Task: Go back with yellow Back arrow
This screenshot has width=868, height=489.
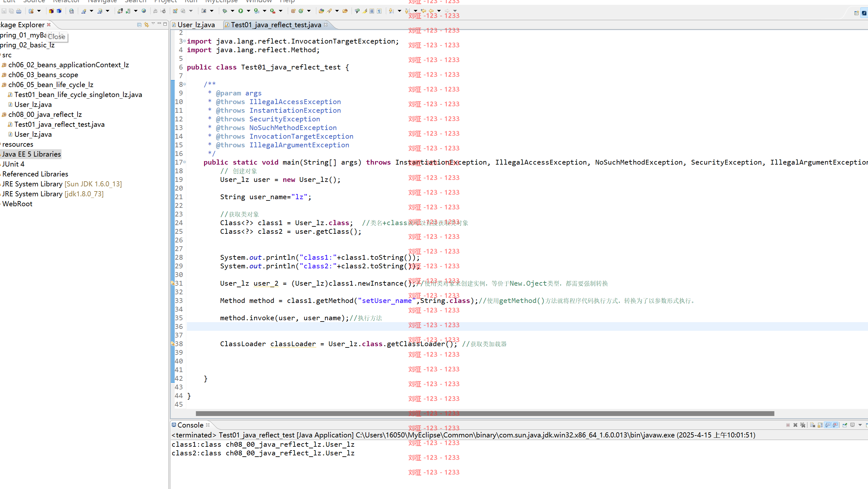Action: [431, 11]
